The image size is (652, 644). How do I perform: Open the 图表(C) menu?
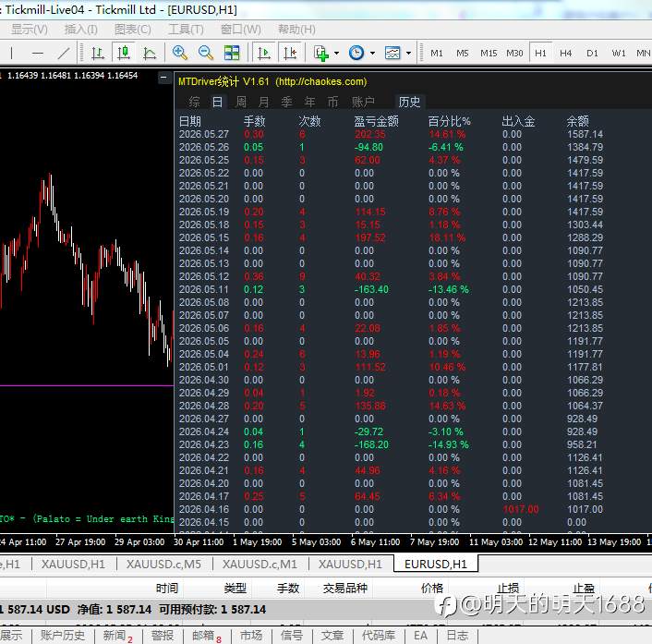(x=133, y=30)
